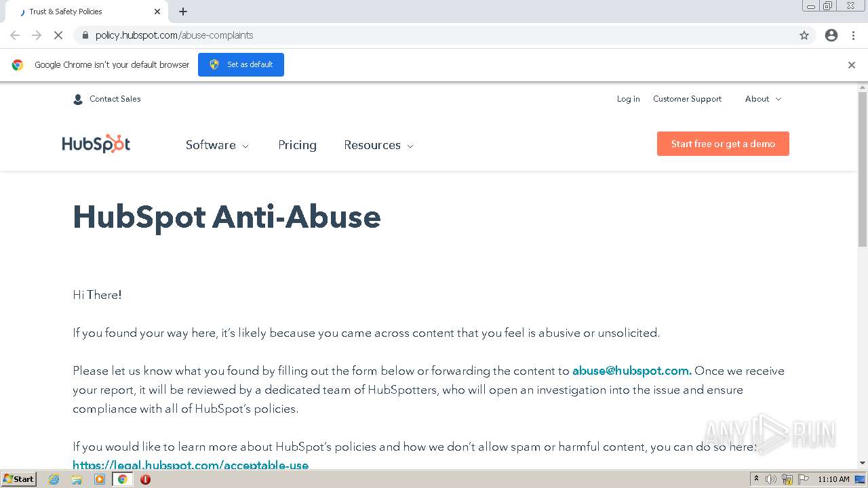Click the page vertical scrollbar thumb
Image resolution: width=868 pixels, height=488 pixels.
[863, 169]
